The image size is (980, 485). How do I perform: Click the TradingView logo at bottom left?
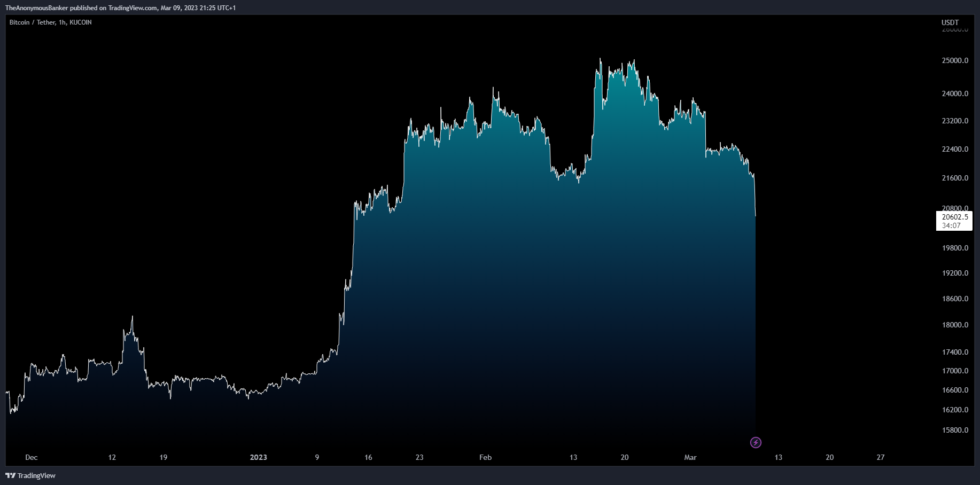[10, 475]
